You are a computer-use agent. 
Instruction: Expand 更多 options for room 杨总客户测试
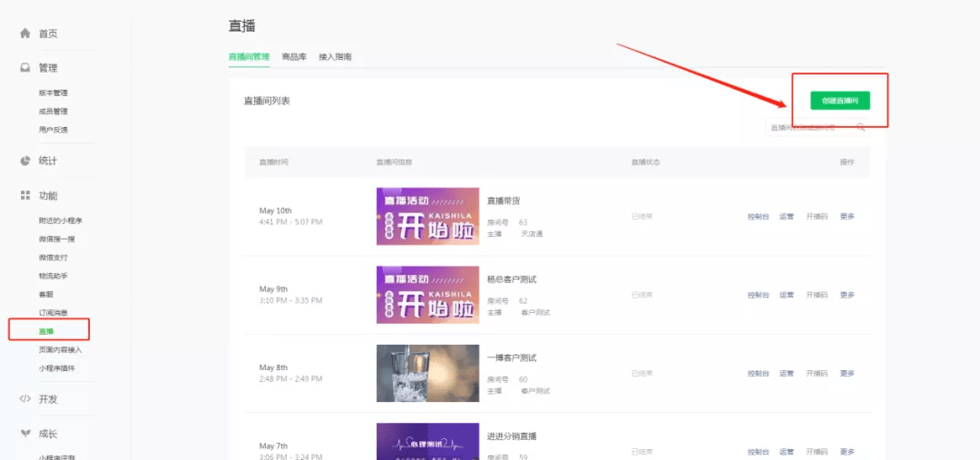click(x=847, y=295)
